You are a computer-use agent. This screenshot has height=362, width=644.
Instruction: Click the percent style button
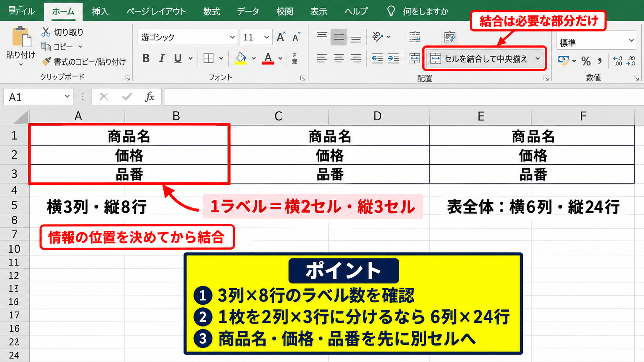click(586, 61)
